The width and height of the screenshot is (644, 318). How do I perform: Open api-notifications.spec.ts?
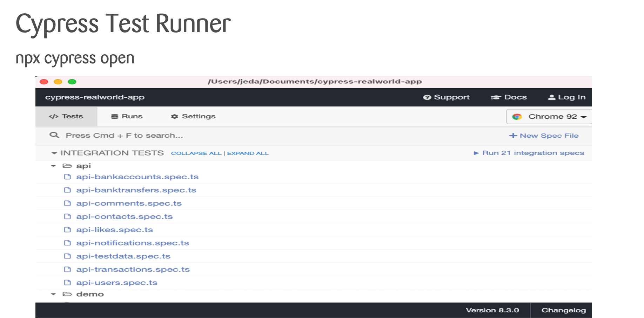133,243
